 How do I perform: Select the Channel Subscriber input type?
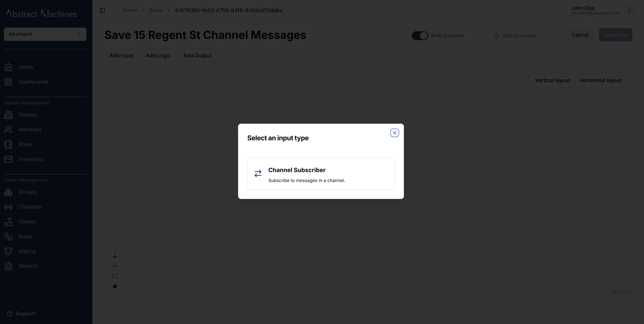pyautogui.click(x=321, y=173)
